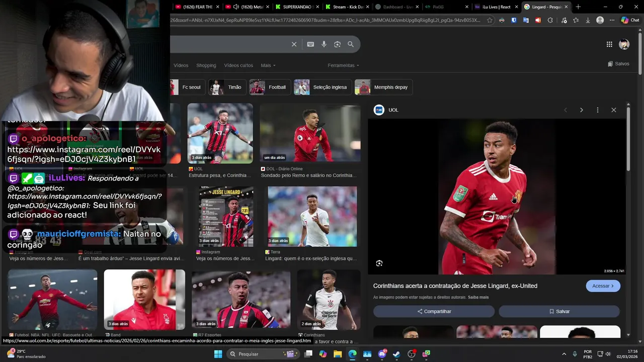The image size is (644, 362).
Task: Open UOL source in preview header
Action: click(x=386, y=110)
